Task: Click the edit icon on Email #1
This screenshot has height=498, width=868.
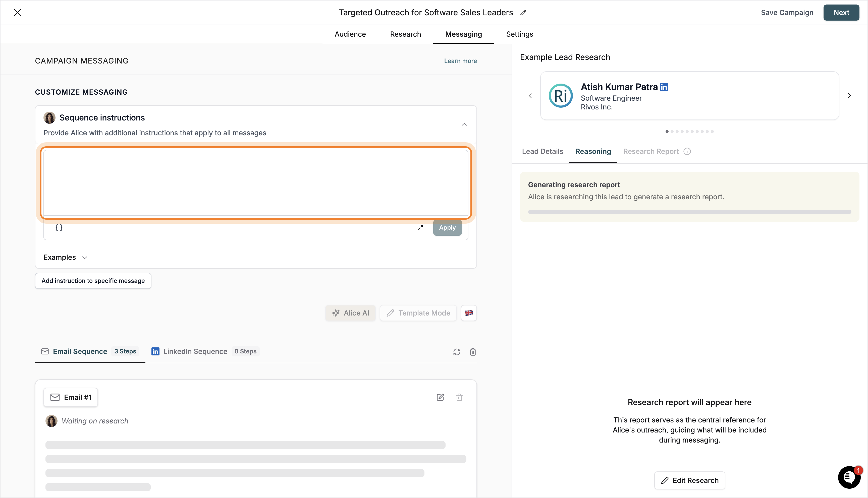Action: pos(440,397)
